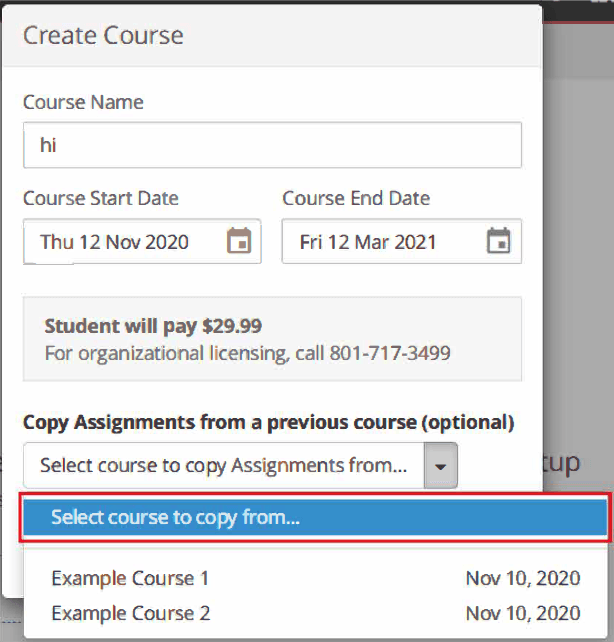614x642 pixels.
Task: Click the dropdown arrow beside the course selector
Action: click(x=441, y=466)
